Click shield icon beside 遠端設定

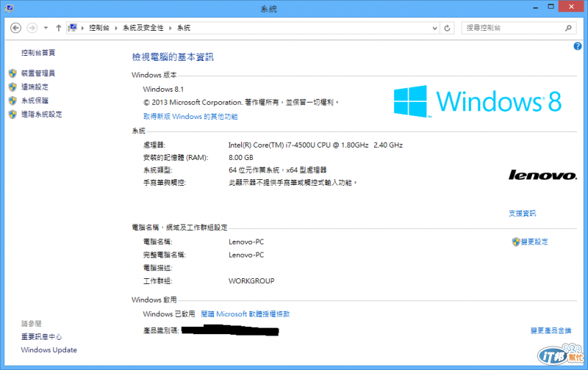tap(12, 87)
